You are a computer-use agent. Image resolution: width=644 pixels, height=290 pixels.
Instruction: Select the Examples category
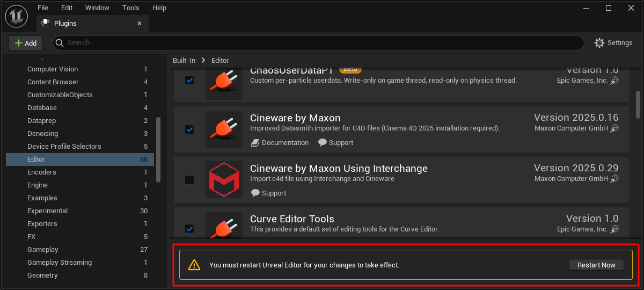click(x=80, y=198)
